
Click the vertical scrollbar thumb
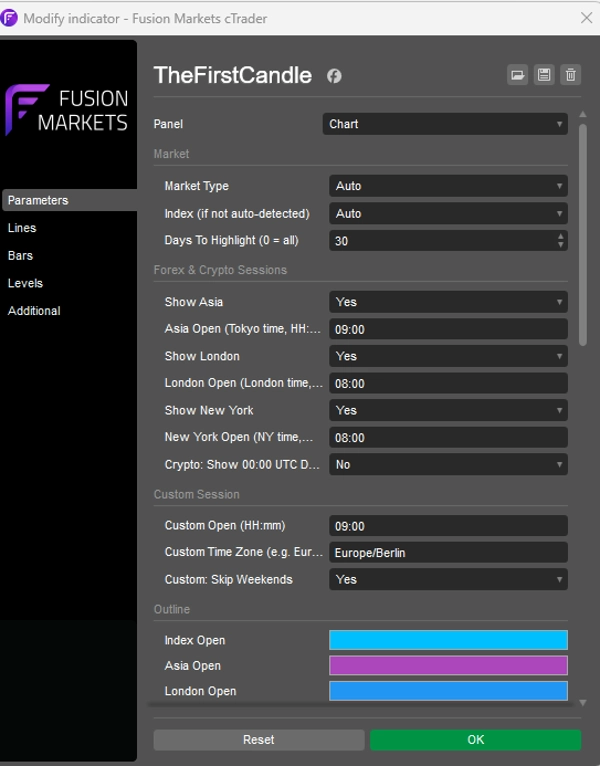[x=582, y=235]
